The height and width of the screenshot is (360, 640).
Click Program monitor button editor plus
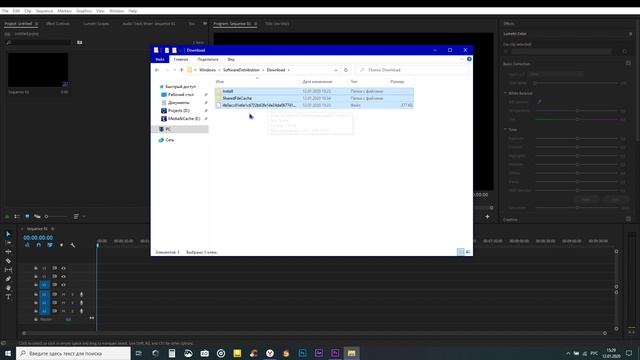(x=487, y=216)
